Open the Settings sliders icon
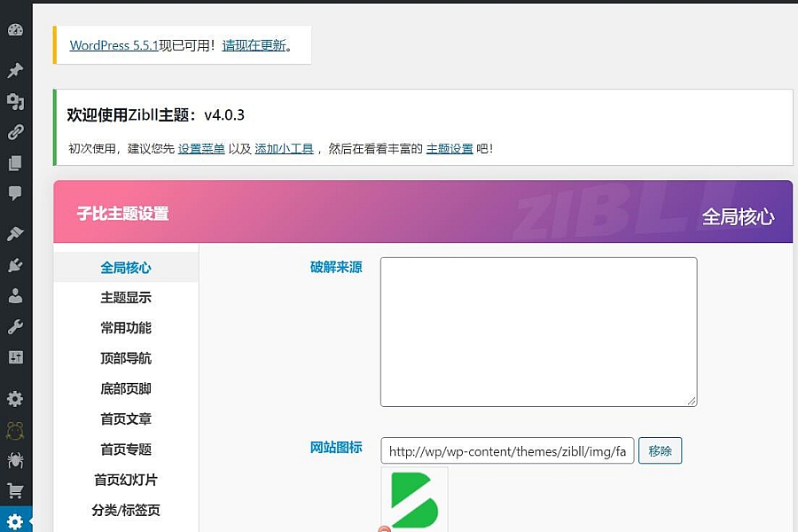 (x=15, y=357)
